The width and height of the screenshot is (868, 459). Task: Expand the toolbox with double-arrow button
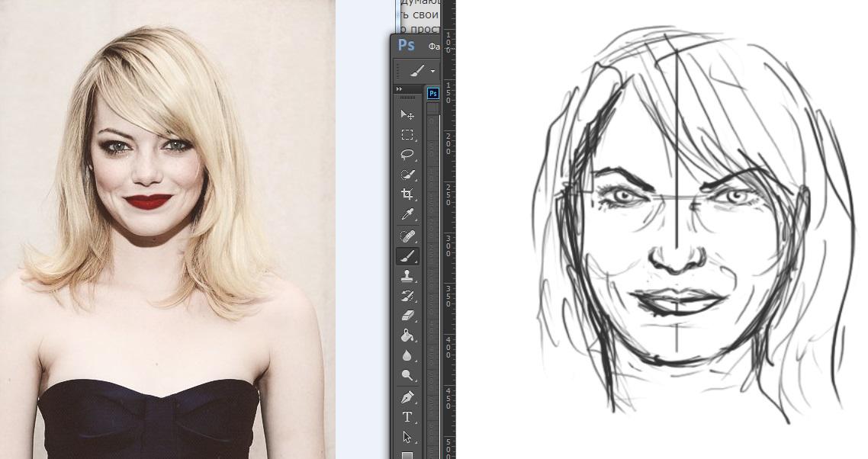tap(400, 89)
